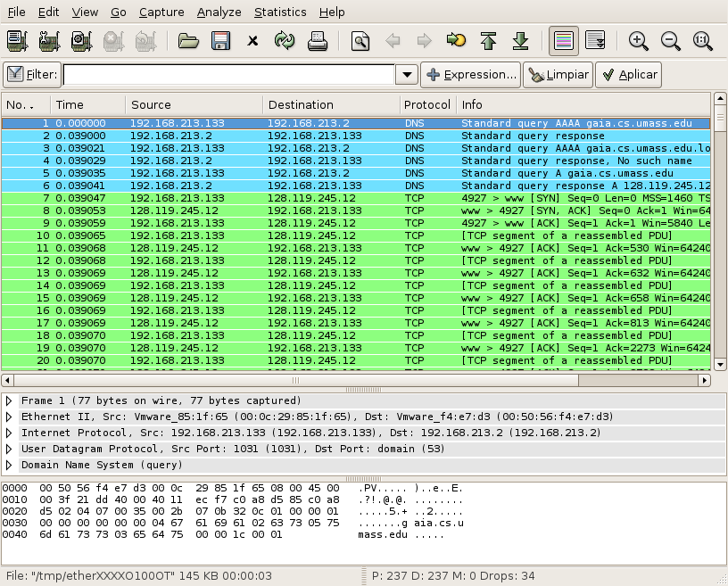728x586 pixels.
Task: Sort by the No. column header
Action: [26, 105]
